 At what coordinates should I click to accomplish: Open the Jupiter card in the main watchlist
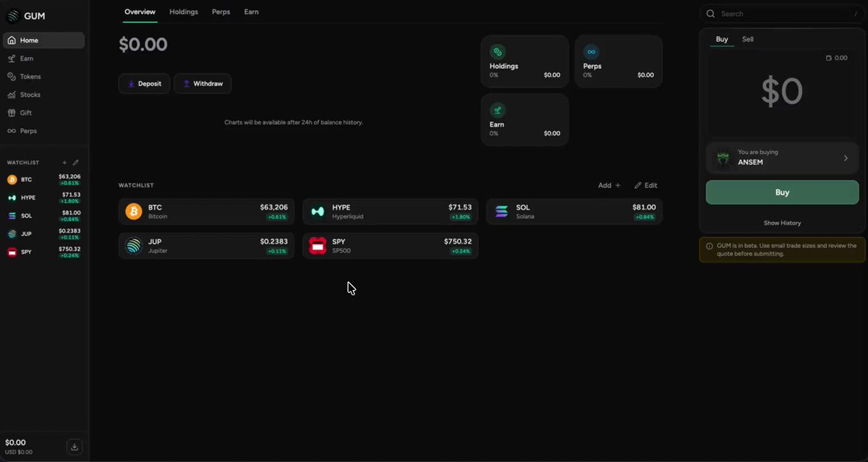[206, 246]
